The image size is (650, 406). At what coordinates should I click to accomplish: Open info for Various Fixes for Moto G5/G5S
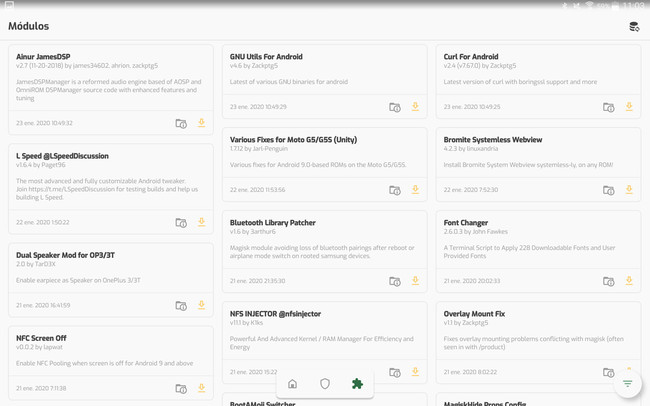395,190
